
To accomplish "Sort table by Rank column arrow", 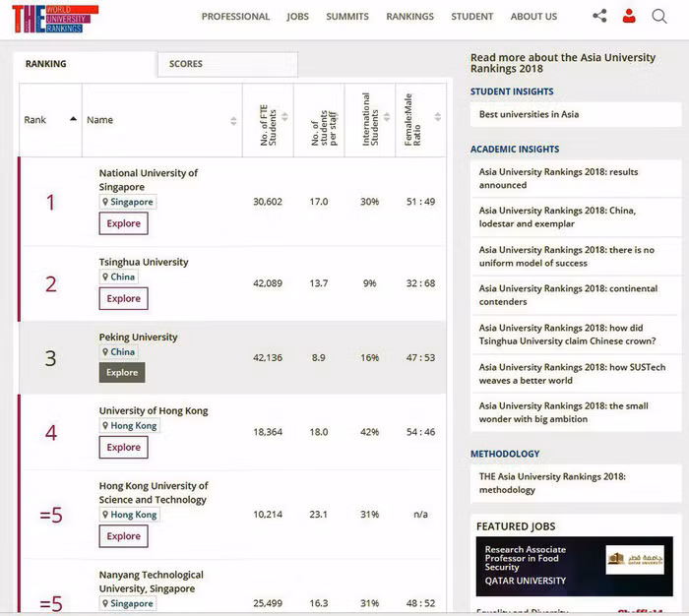I will [x=73, y=119].
